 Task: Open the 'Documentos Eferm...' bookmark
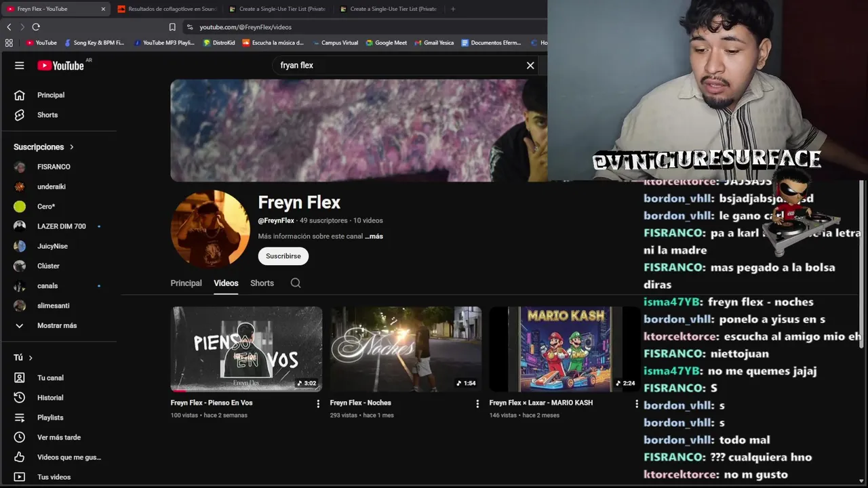coord(492,43)
